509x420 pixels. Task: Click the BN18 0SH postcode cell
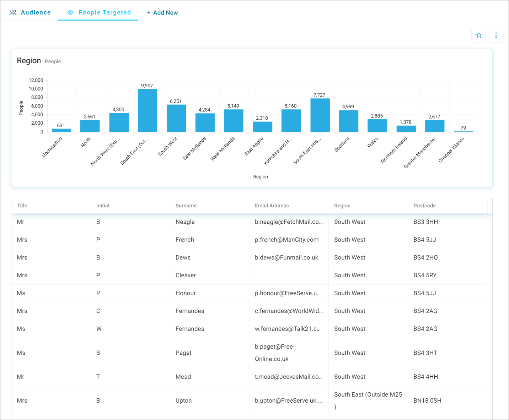click(x=427, y=400)
